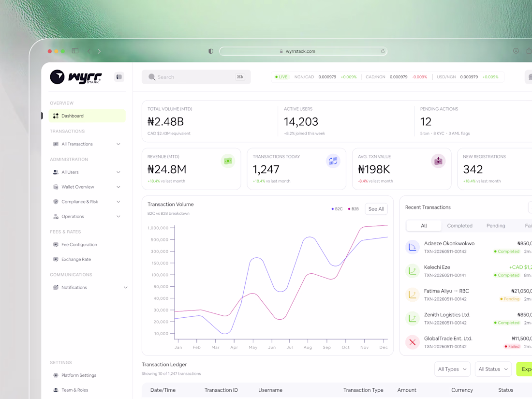Click the Fee Configuration icon
This screenshot has height=399, width=532.
56,245
